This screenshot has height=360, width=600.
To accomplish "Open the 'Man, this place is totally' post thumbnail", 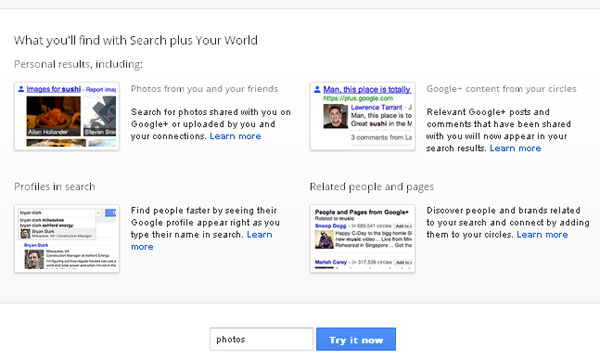I will (363, 116).
